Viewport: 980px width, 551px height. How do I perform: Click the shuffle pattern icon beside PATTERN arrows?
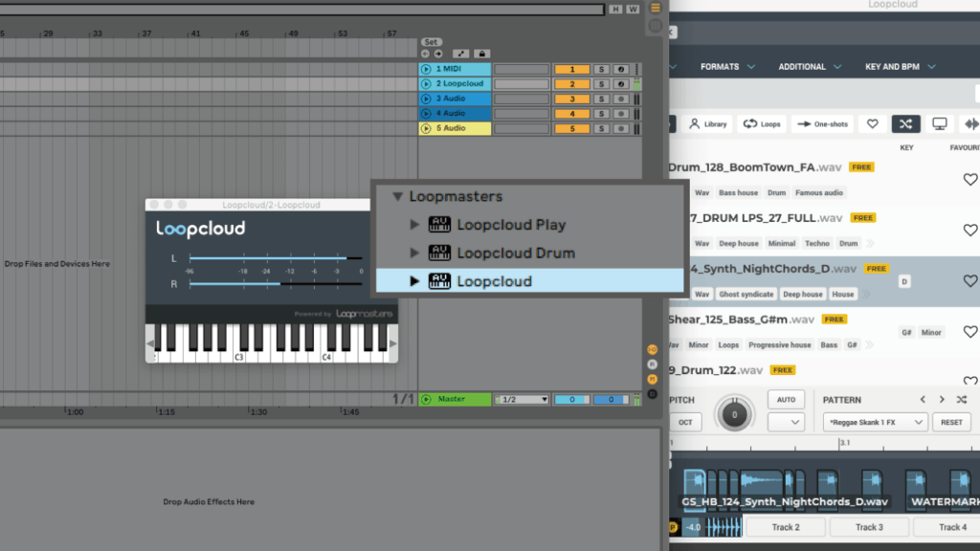point(962,400)
